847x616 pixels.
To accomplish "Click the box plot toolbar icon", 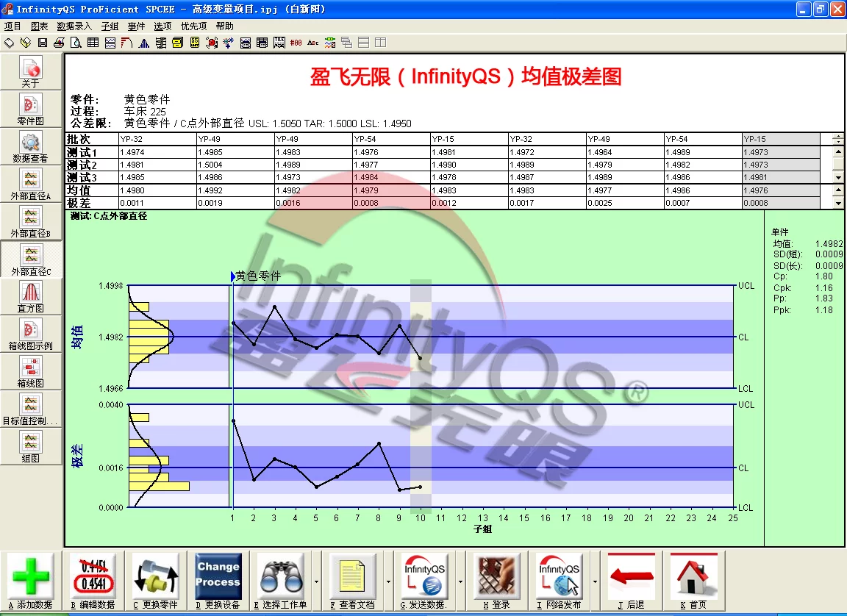I will tap(161, 43).
